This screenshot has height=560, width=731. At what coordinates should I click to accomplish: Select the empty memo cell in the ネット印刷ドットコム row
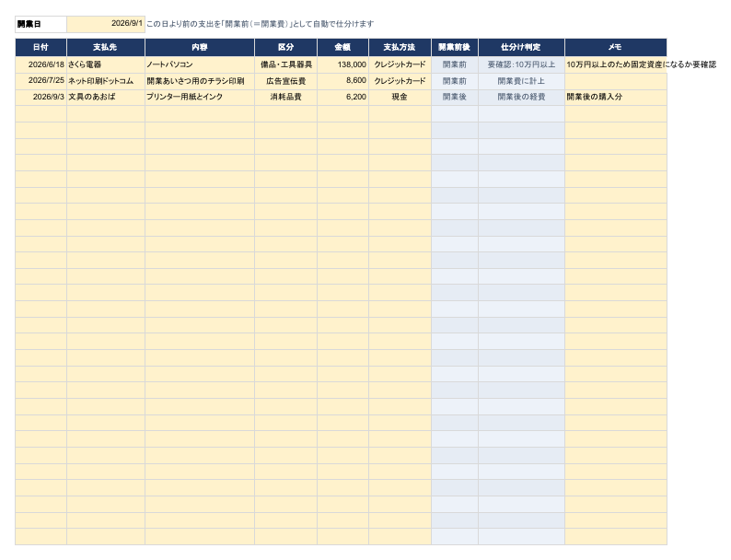pyautogui.click(x=616, y=81)
